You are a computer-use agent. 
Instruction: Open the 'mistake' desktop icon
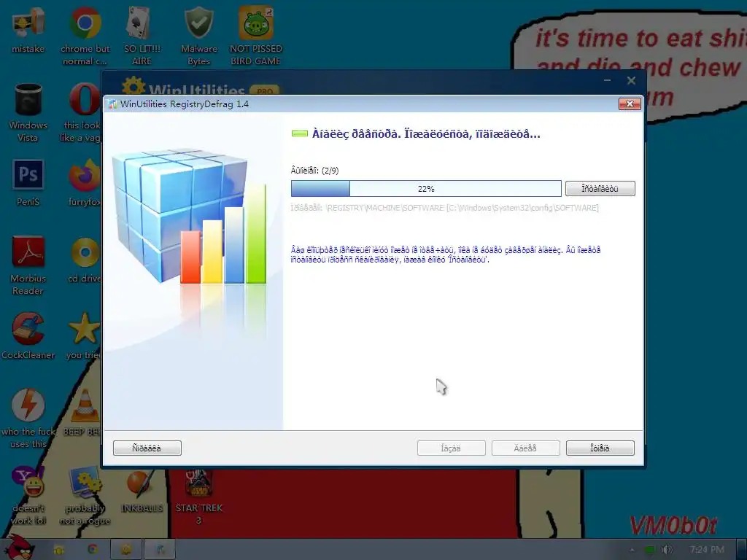pyautogui.click(x=28, y=30)
